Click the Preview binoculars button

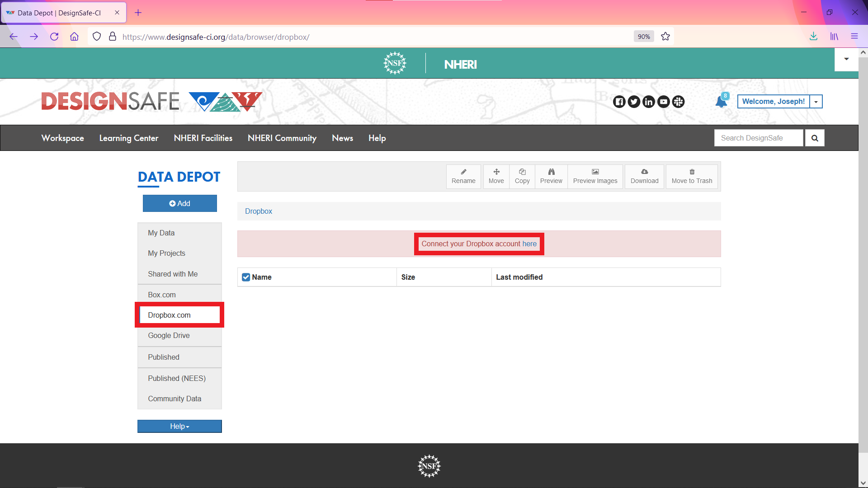coord(551,176)
